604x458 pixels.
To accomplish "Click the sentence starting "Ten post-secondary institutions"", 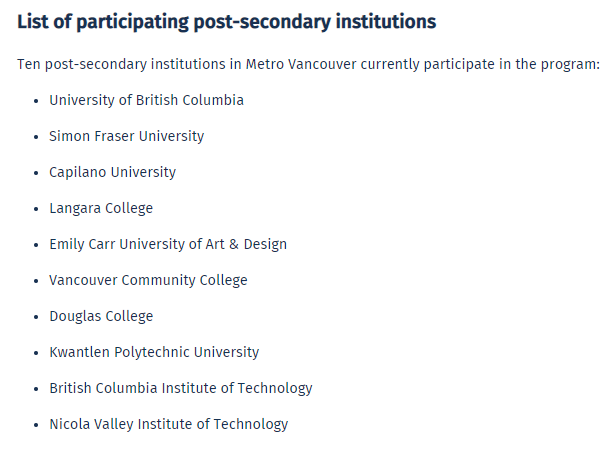I will click(308, 64).
